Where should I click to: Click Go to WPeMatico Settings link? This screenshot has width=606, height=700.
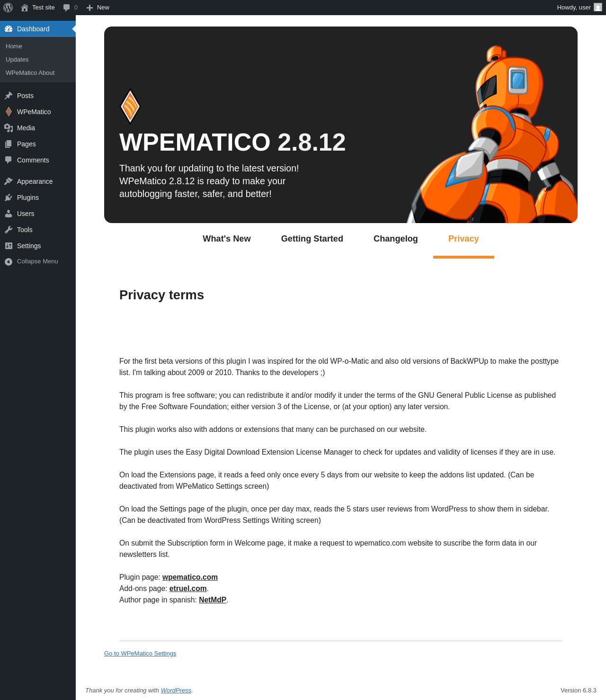click(x=140, y=653)
